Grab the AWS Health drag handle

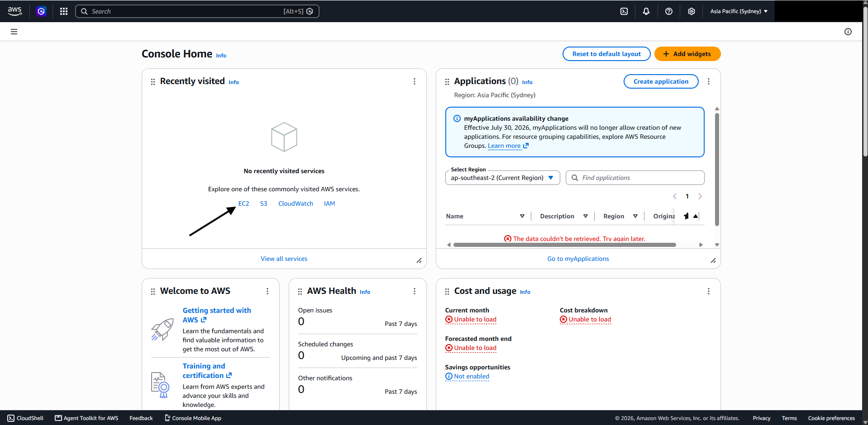pyautogui.click(x=300, y=291)
